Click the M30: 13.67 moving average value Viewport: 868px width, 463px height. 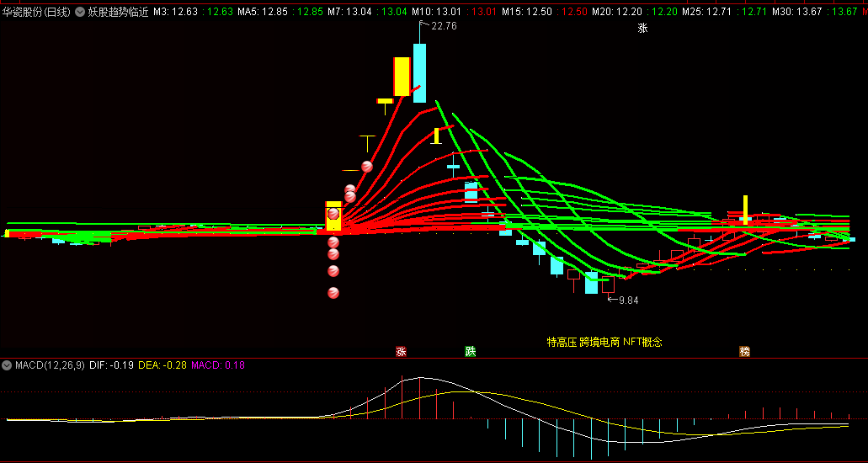click(x=797, y=12)
